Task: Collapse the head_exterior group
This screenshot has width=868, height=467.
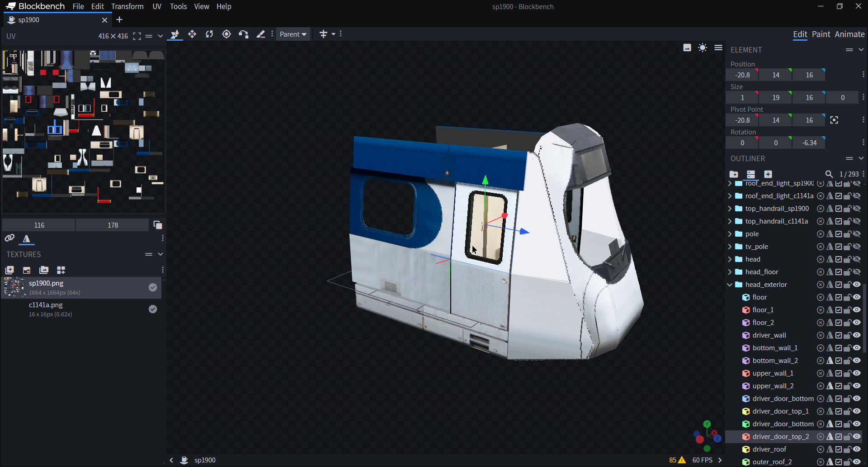Action: (x=730, y=285)
